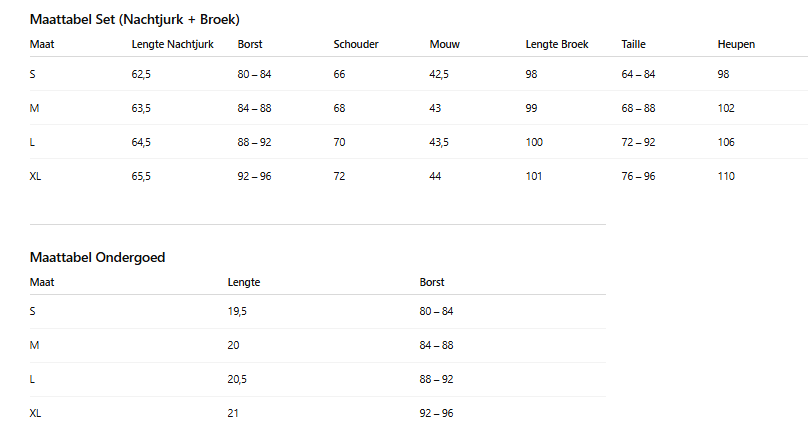Select the 'Borst' header in Ondergoed table
Image resolution: width=808 pixels, height=448 pixels.
point(432,282)
